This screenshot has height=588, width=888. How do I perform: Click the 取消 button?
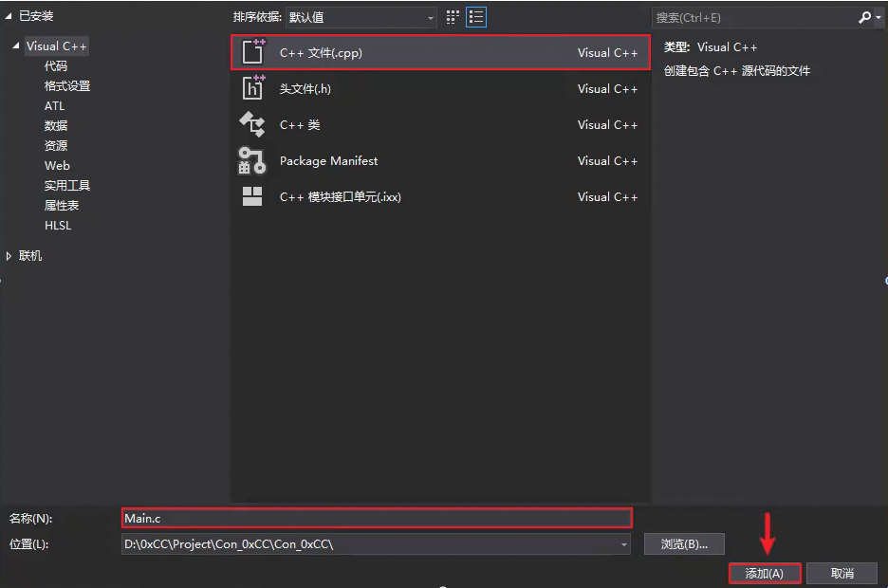click(x=842, y=573)
